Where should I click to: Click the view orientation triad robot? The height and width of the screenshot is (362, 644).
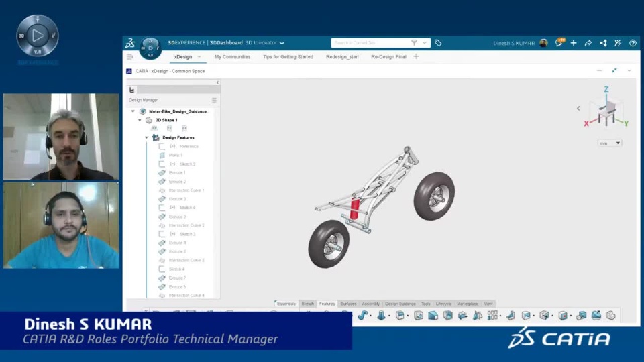pyautogui.click(x=607, y=111)
